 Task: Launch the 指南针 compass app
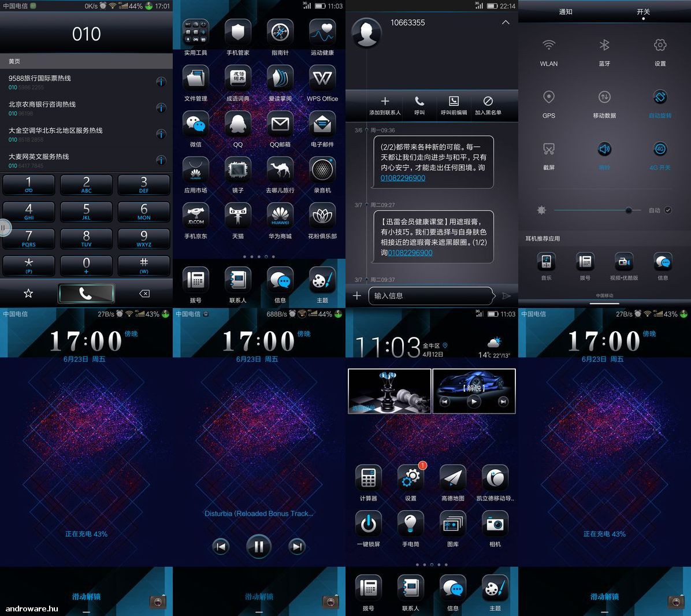coord(280,33)
